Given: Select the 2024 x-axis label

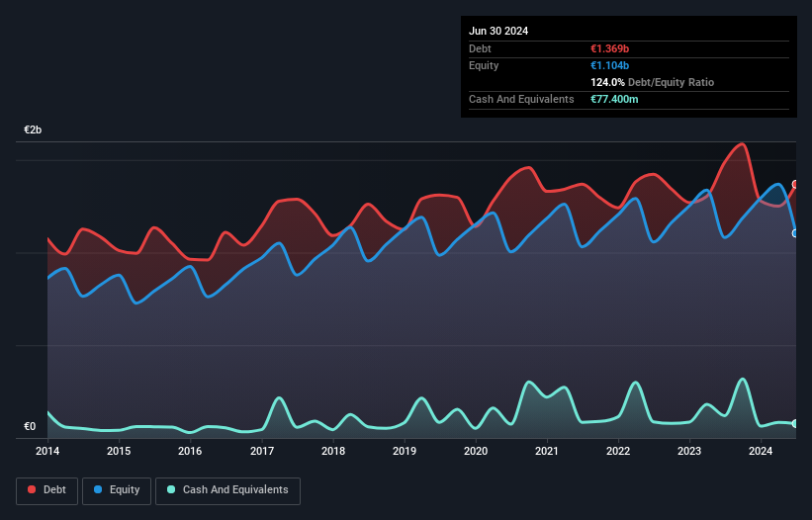Looking at the screenshot, I should pyautogui.click(x=761, y=451).
